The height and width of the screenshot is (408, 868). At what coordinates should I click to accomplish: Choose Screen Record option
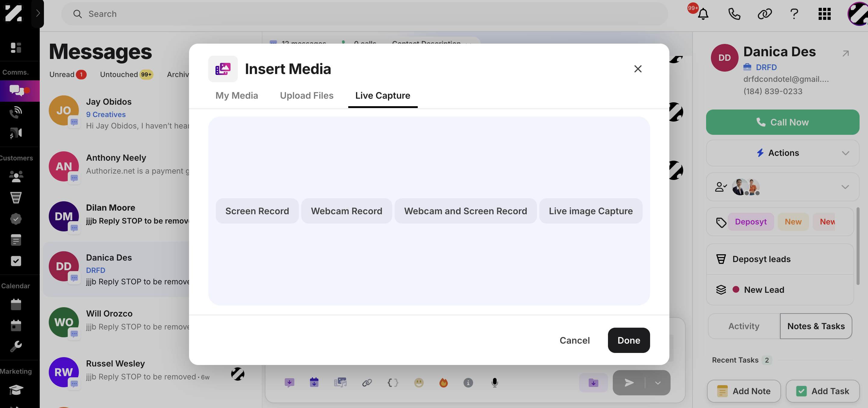point(257,211)
